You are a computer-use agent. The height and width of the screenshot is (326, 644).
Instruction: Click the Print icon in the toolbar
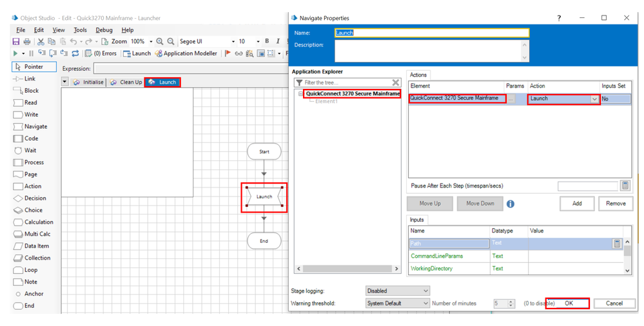click(x=26, y=41)
